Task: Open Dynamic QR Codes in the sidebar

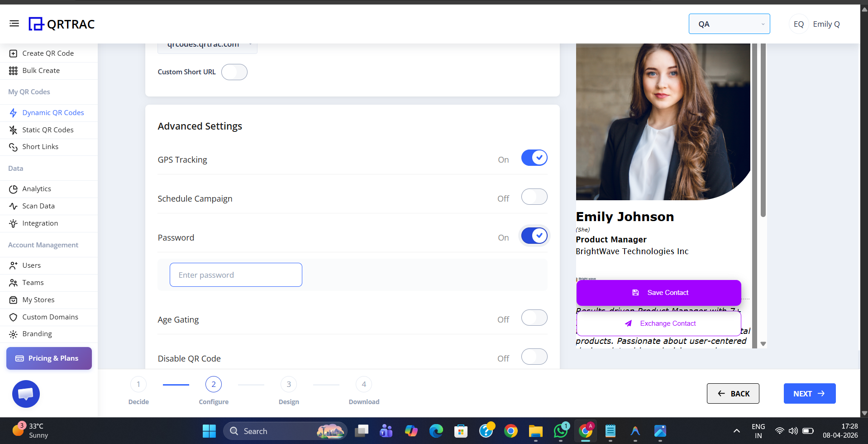Action: 53,113
